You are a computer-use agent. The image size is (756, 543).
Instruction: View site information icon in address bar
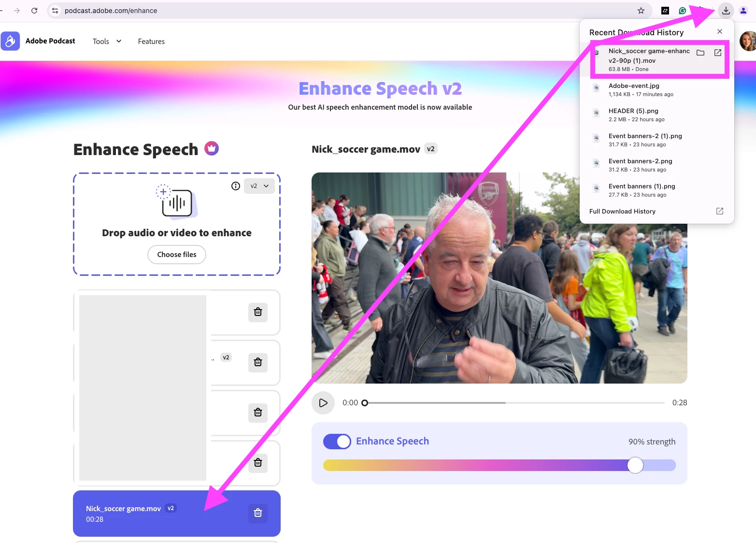tap(55, 11)
